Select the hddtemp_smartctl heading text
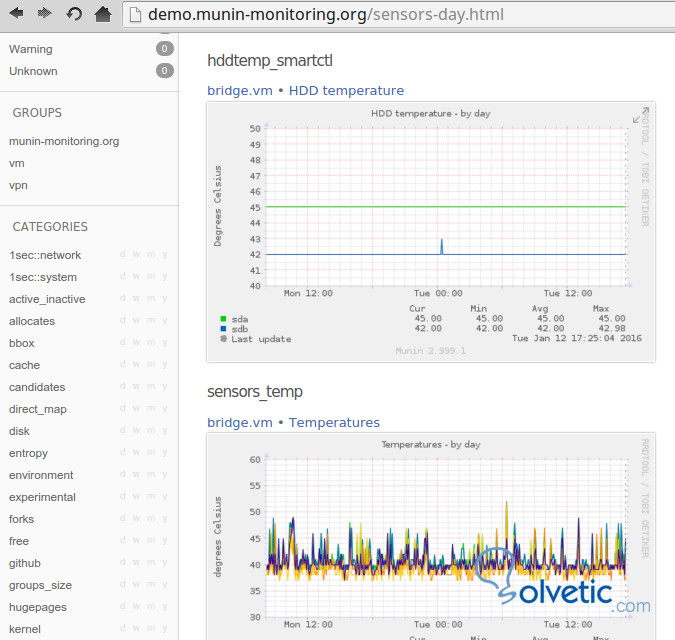The image size is (675, 640). click(270, 61)
